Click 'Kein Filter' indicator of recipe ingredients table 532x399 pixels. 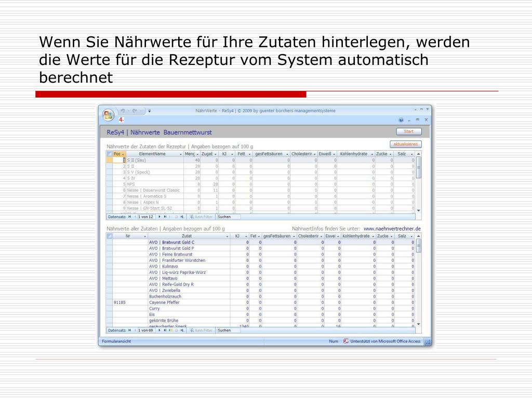tap(201, 217)
